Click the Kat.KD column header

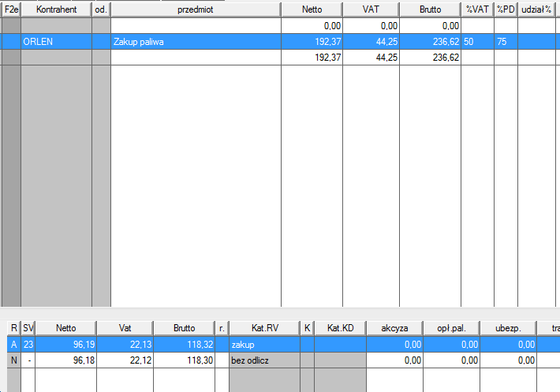pos(339,327)
